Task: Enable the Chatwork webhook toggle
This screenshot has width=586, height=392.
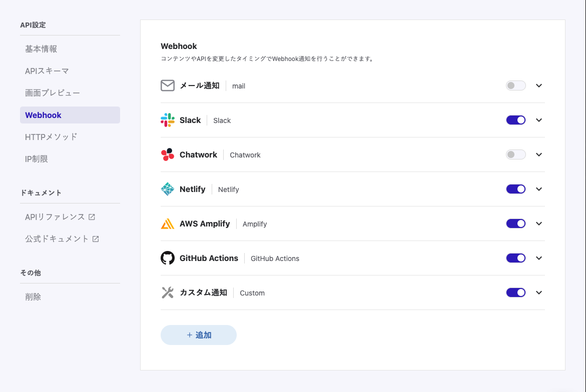Action: [516, 154]
